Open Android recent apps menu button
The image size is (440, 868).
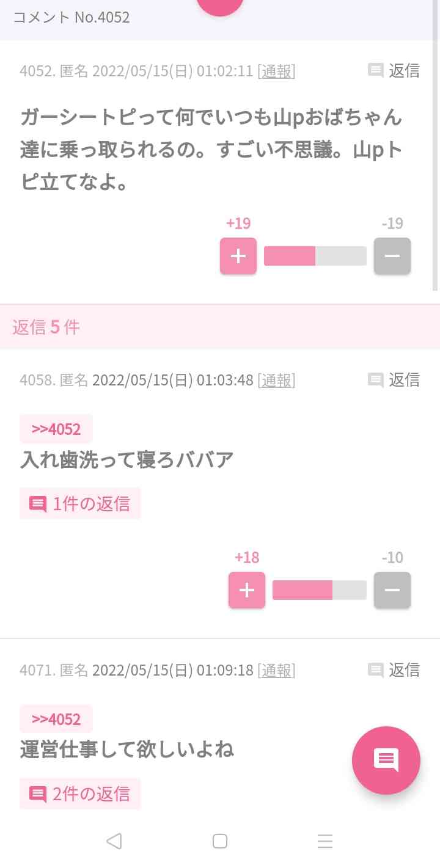coord(325,841)
